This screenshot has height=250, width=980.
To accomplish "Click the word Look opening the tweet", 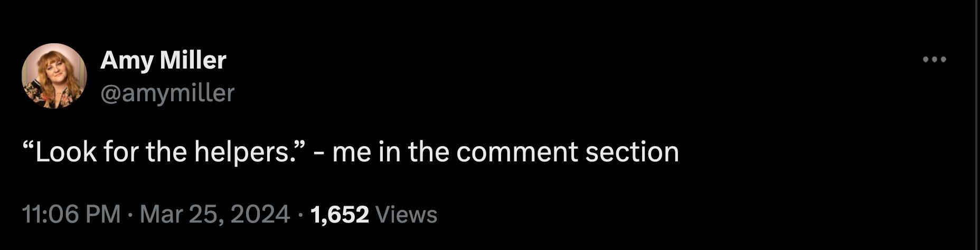I will pyautogui.click(x=66, y=152).
